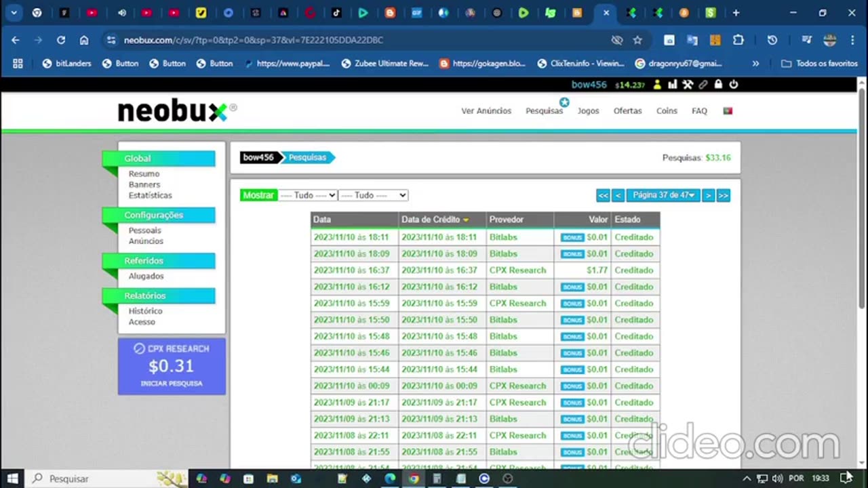This screenshot has width=868, height=488.
Task: Open Acesso under Relatórios
Action: tap(142, 322)
